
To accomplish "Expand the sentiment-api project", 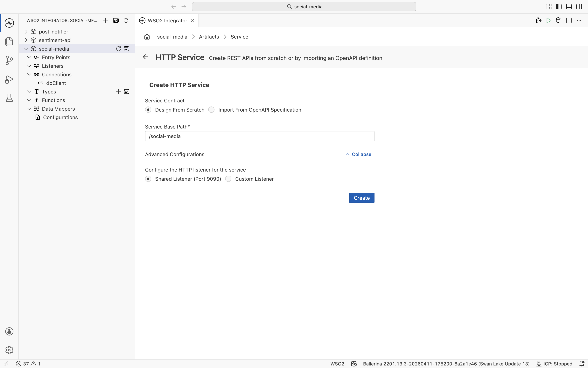I will tap(26, 40).
